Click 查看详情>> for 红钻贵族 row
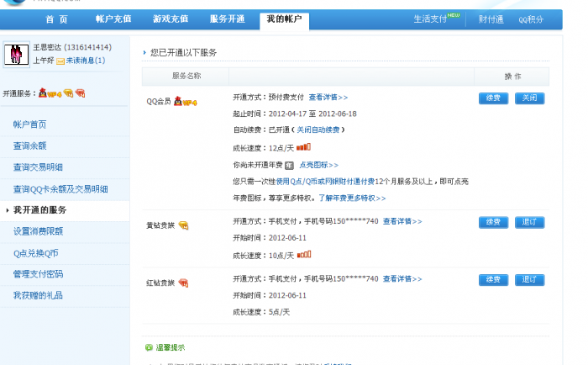Screen dimensions: 588x365 click(402, 279)
